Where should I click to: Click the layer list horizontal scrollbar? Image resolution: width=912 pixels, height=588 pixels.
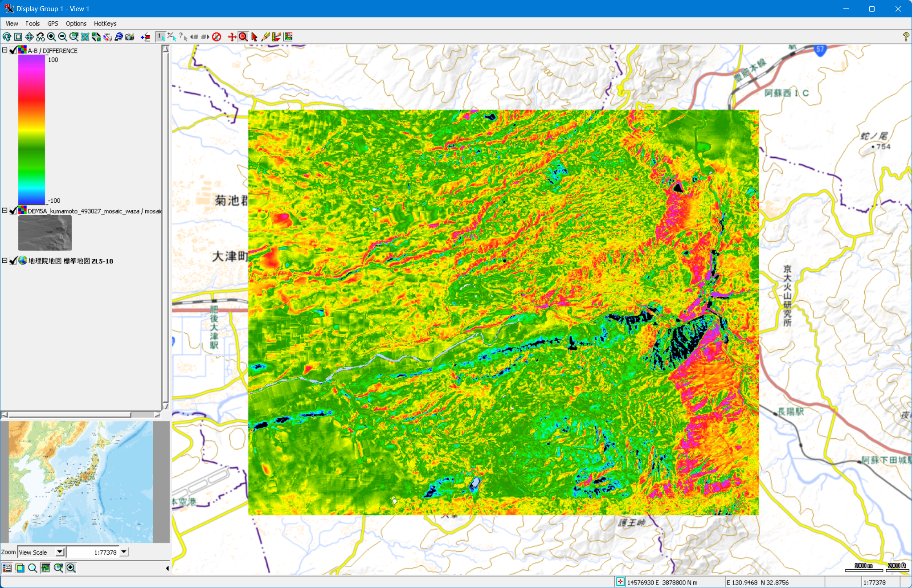[81, 415]
